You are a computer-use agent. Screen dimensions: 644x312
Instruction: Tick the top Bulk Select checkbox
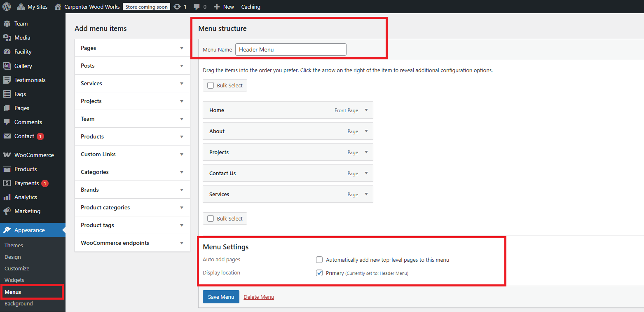tap(211, 85)
